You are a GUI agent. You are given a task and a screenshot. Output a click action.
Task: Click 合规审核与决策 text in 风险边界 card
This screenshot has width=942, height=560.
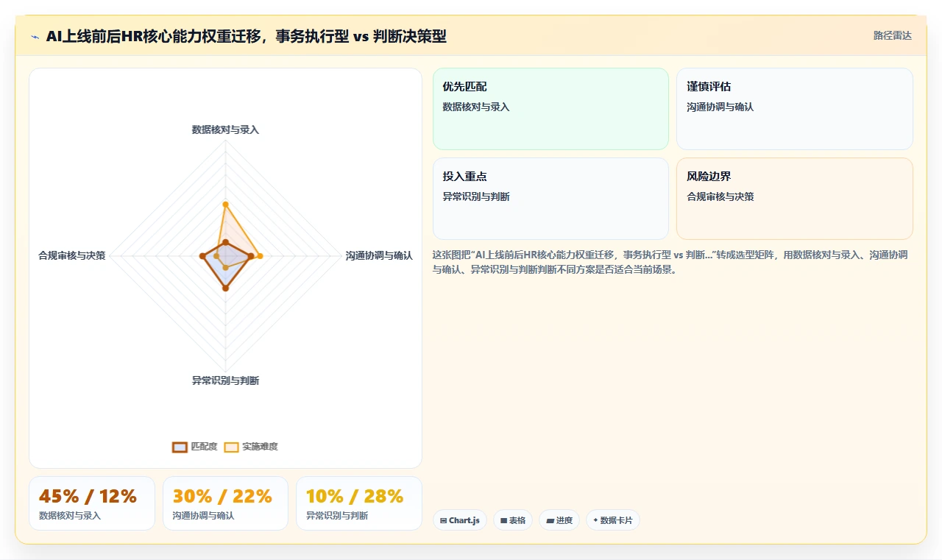[x=720, y=196]
